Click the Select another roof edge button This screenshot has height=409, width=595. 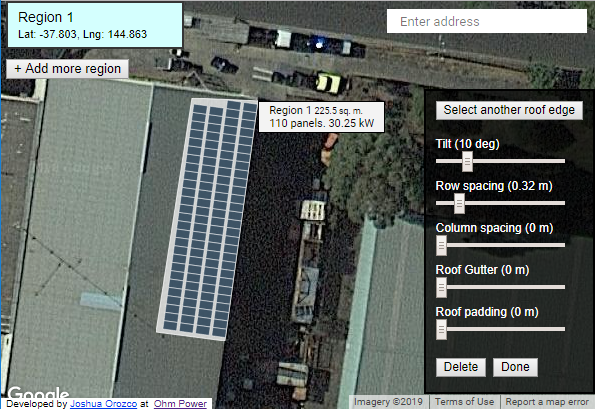pos(509,110)
